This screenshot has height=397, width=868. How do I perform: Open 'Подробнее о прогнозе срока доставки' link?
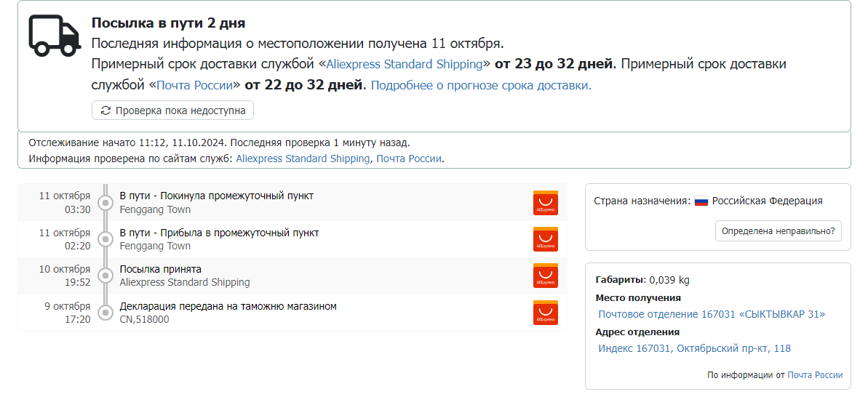[x=481, y=86]
